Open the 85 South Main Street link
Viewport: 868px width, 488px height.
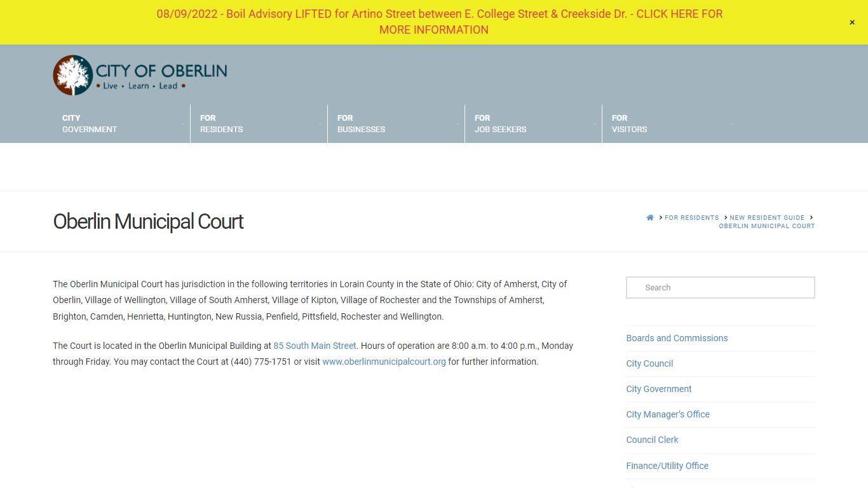click(x=315, y=346)
